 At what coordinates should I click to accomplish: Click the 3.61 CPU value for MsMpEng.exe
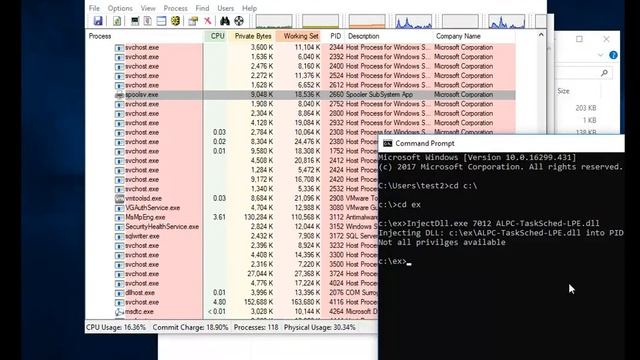click(x=219, y=218)
